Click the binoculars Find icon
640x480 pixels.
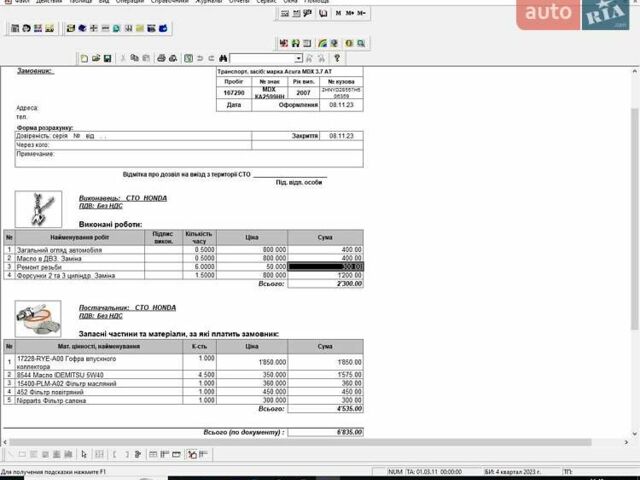coord(222,59)
